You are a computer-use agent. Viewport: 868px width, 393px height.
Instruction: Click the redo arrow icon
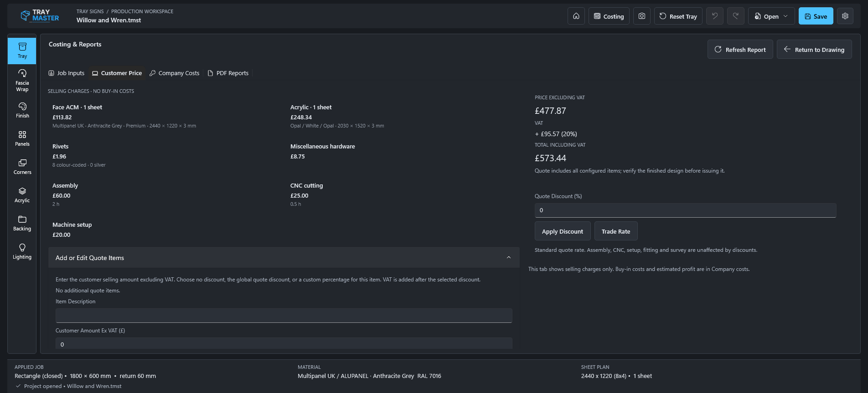(736, 16)
